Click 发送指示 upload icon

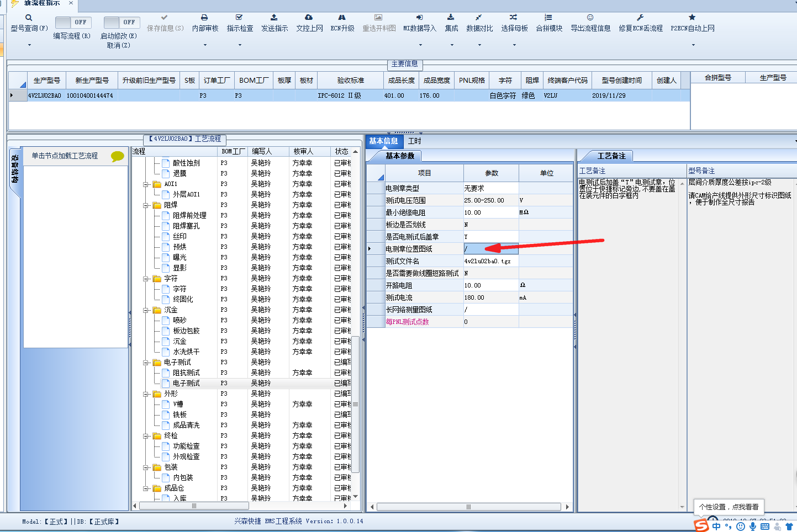pyautogui.click(x=274, y=18)
